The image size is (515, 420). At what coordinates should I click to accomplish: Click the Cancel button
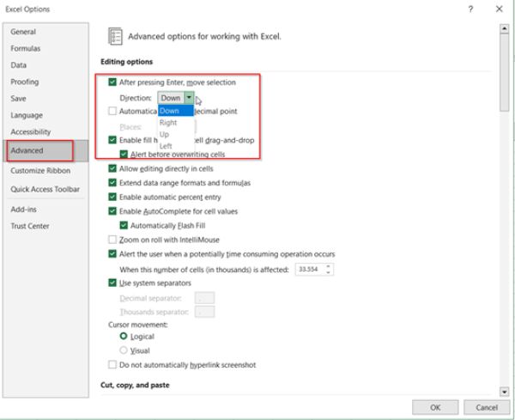click(x=486, y=406)
